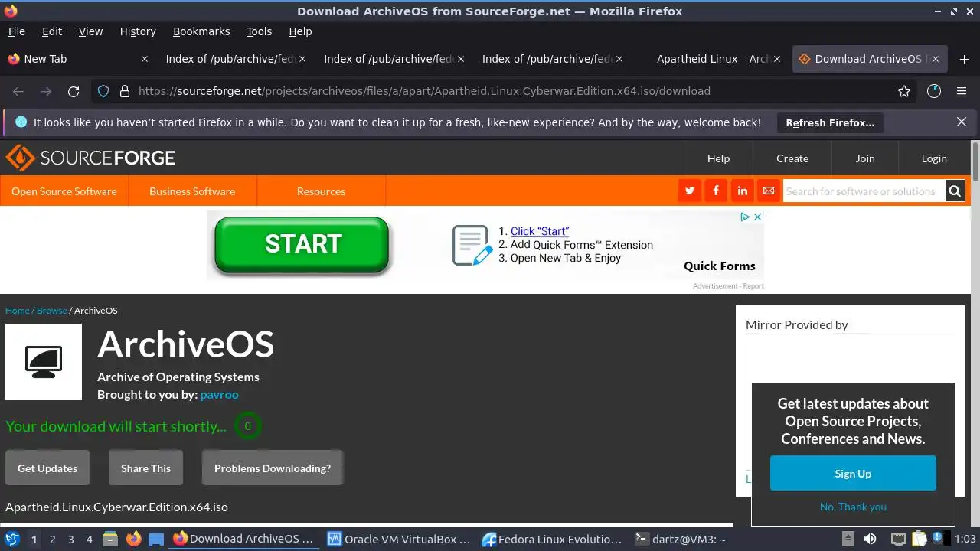Click the Refresh Firefox button
This screenshot has width=980, height=551.
pos(830,122)
